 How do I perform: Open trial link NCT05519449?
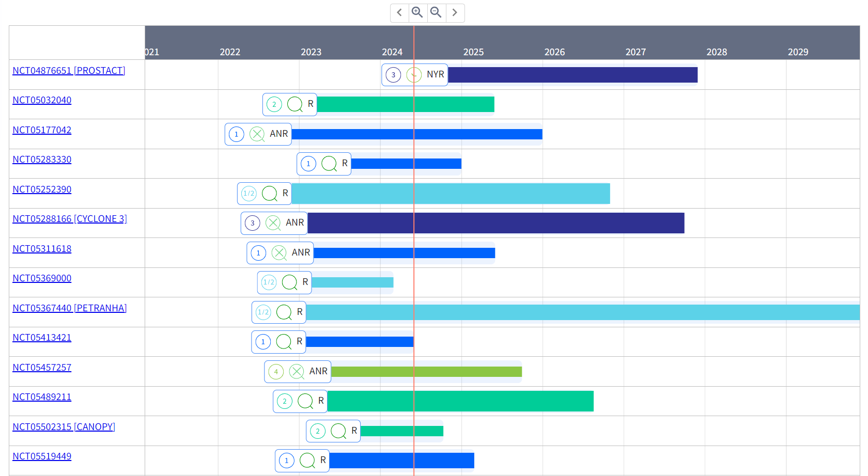42,456
